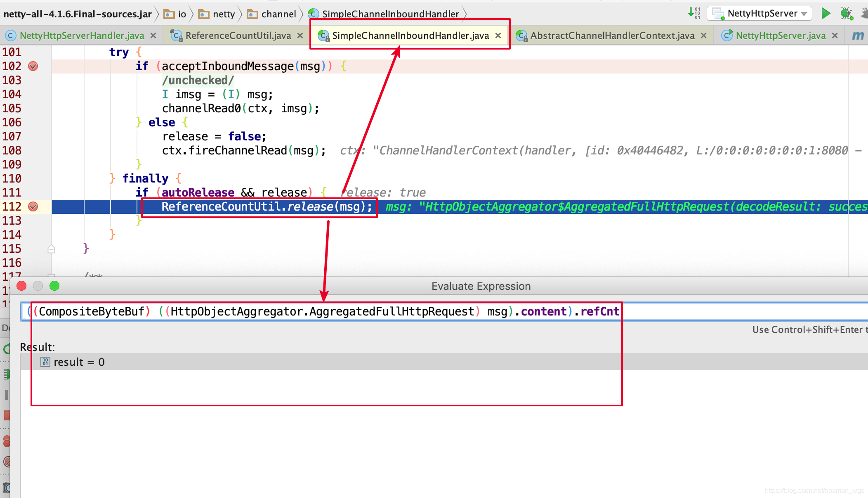Click the 'Result:' label
Viewport: 868px width, 498px height.
click(x=38, y=347)
